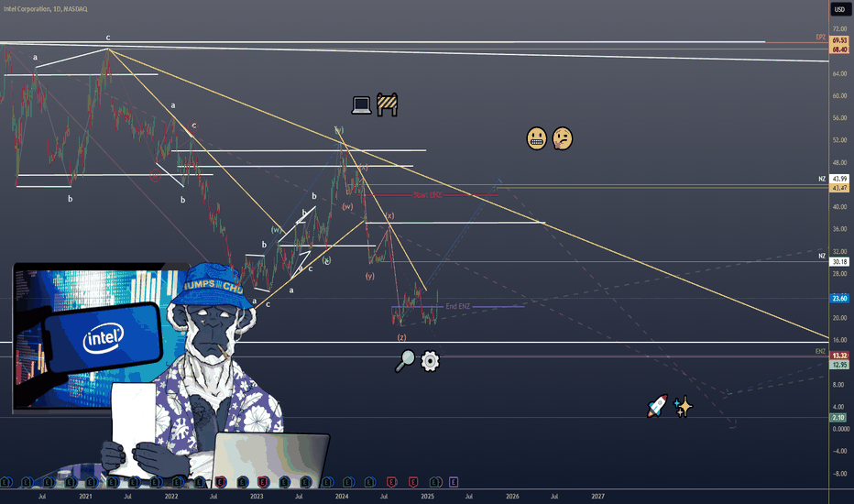Screen dimensions: 854x504
Task: Click the 2021 time axis label
Action: 85,497
